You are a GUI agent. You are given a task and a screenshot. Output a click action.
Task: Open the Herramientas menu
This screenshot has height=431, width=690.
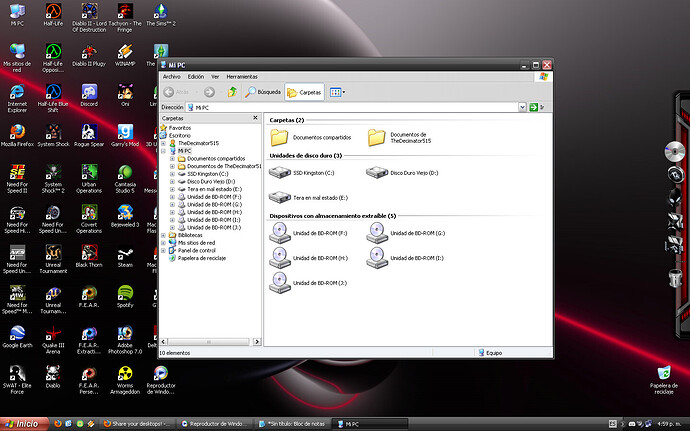tap(242, 76)
